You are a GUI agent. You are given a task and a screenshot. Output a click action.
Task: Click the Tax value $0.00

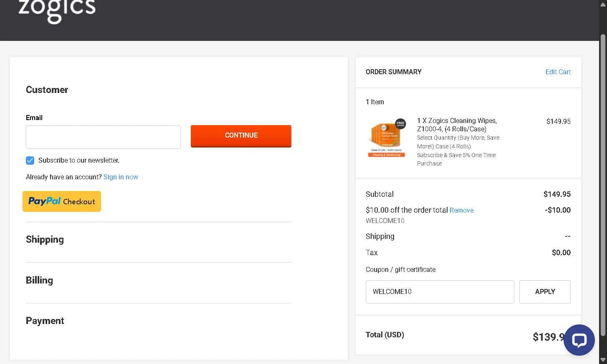(561, 253)
